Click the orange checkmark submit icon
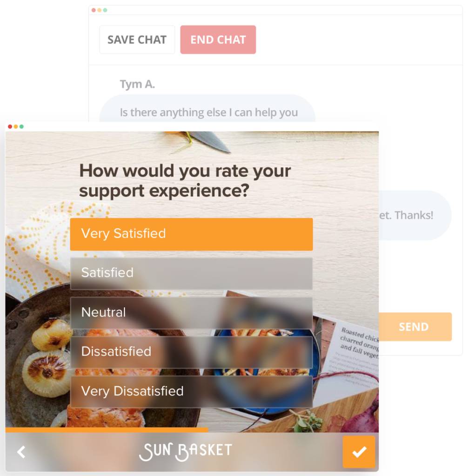The height and width of the screenshot is (476, 469). pyautogui.click(x=359, y=452)
